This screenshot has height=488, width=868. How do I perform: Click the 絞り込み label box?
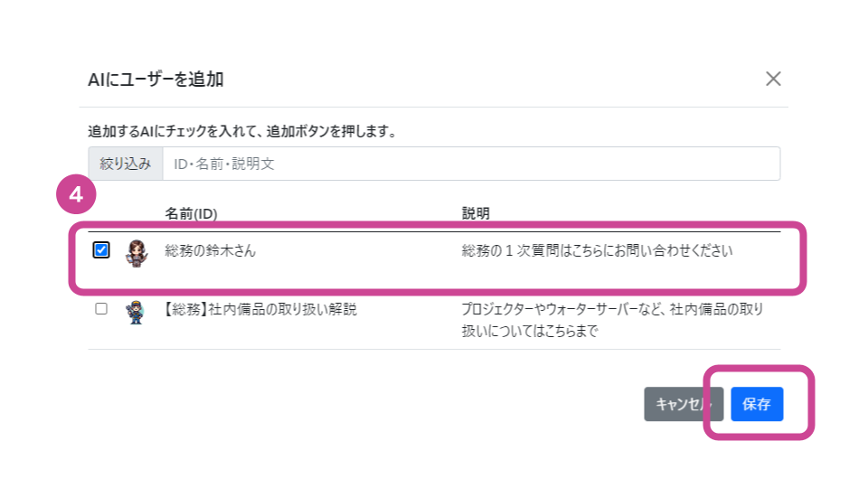pos(126,164)
